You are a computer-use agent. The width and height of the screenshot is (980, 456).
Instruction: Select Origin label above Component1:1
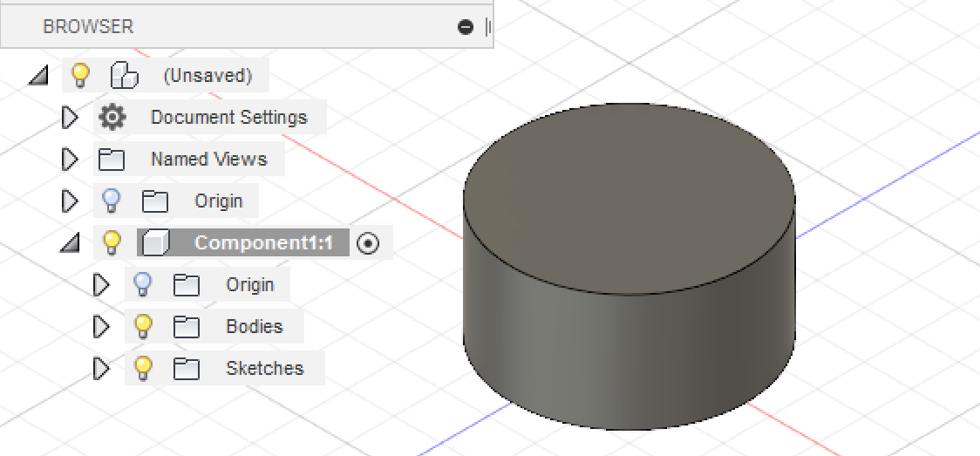pyautogui.click(x=218, y=201)
